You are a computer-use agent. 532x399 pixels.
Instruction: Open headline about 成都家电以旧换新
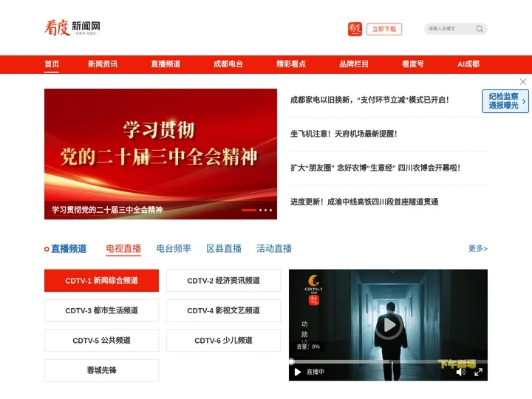pos(369,100)
